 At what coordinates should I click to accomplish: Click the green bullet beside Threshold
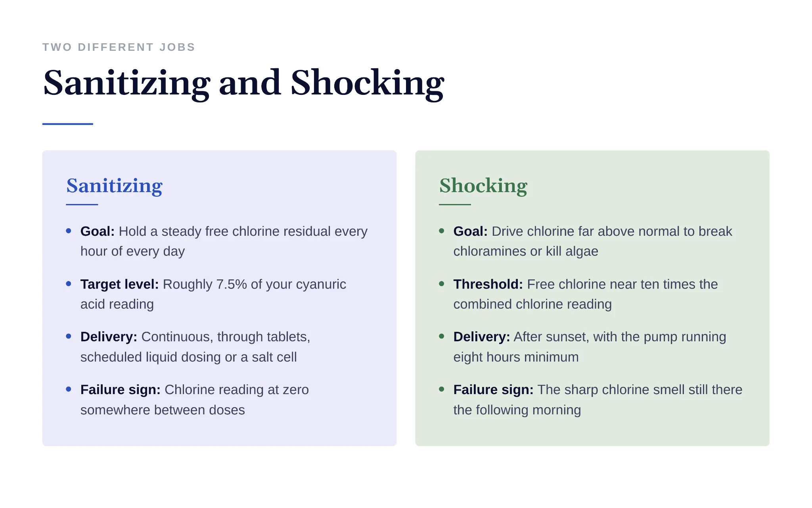[442, 283]
